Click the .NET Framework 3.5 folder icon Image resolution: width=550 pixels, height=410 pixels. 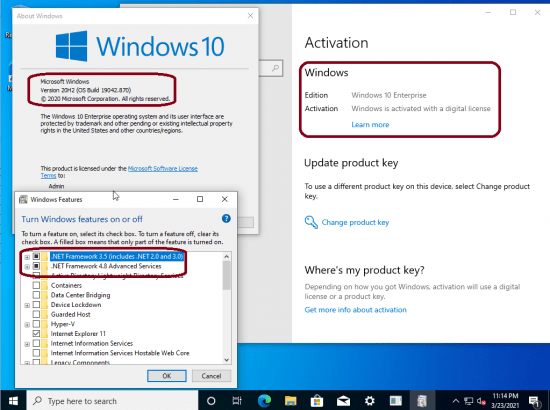point(45,256)
